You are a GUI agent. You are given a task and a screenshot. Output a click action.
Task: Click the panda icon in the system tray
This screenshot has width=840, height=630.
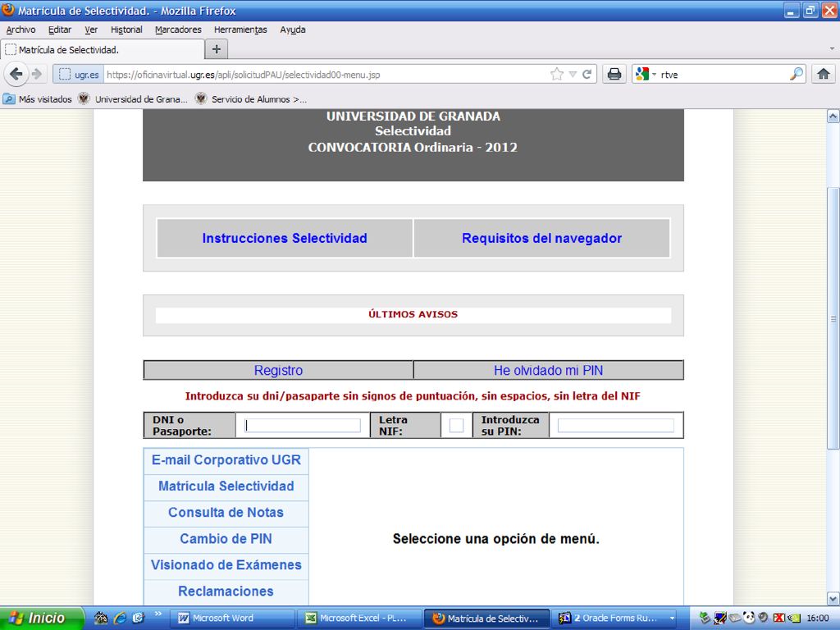[749, 618]
